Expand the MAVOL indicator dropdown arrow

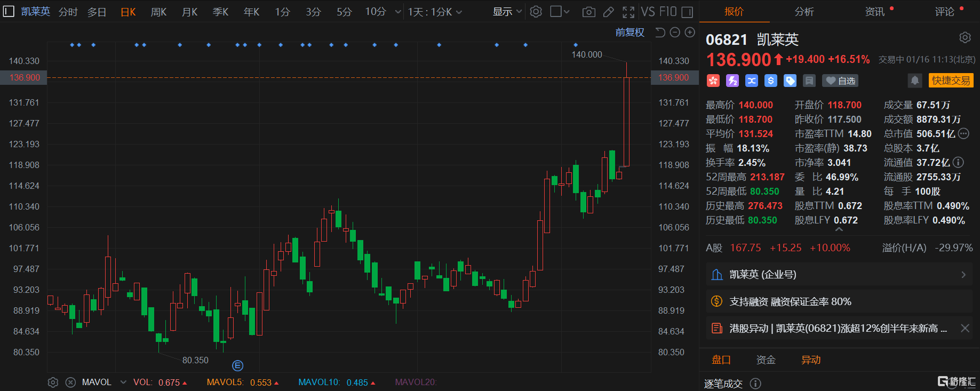(x=123, y=382)
